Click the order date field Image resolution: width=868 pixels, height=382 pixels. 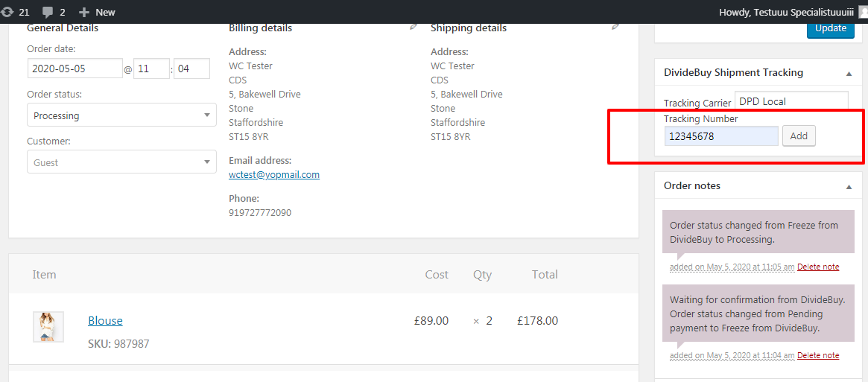click(75, 69)
